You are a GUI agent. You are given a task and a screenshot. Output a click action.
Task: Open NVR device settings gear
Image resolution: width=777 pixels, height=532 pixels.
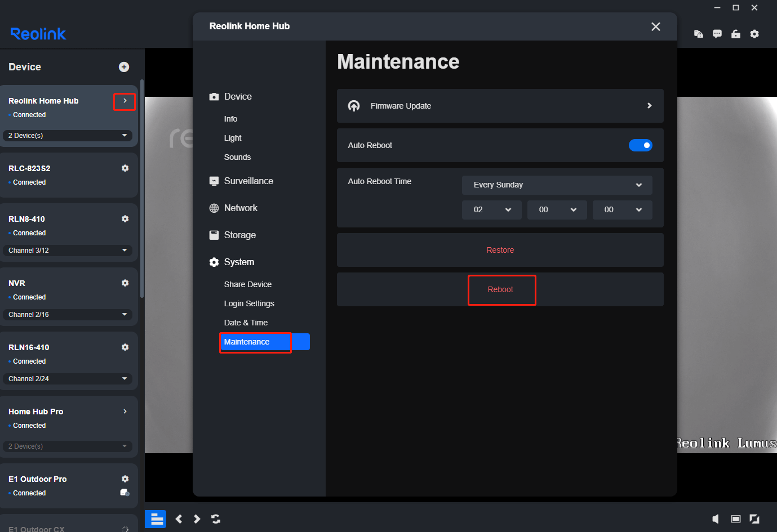[125, 283]
